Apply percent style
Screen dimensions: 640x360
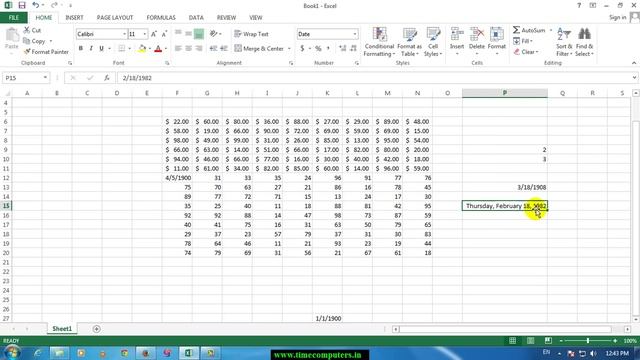point(318,49)
